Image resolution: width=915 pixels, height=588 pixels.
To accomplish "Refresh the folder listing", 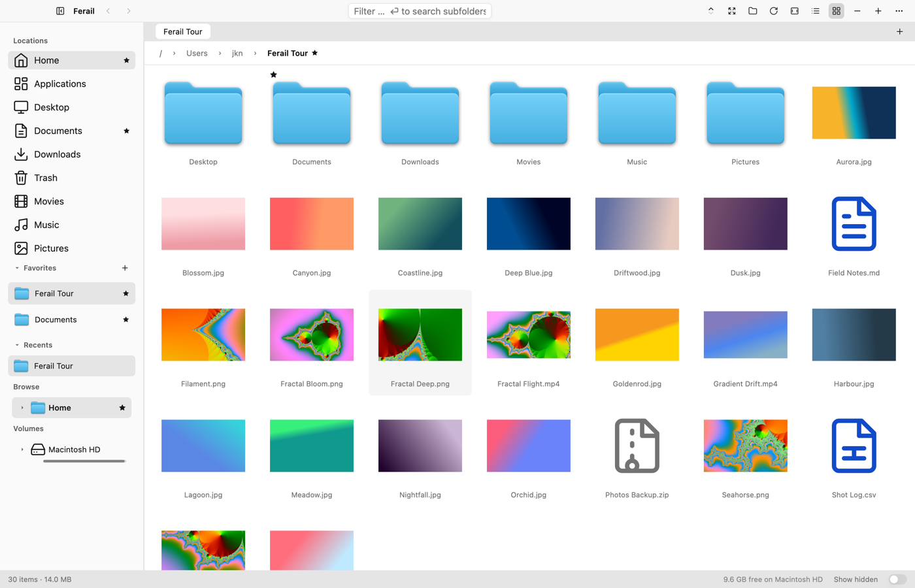I will tap(774, 11).
